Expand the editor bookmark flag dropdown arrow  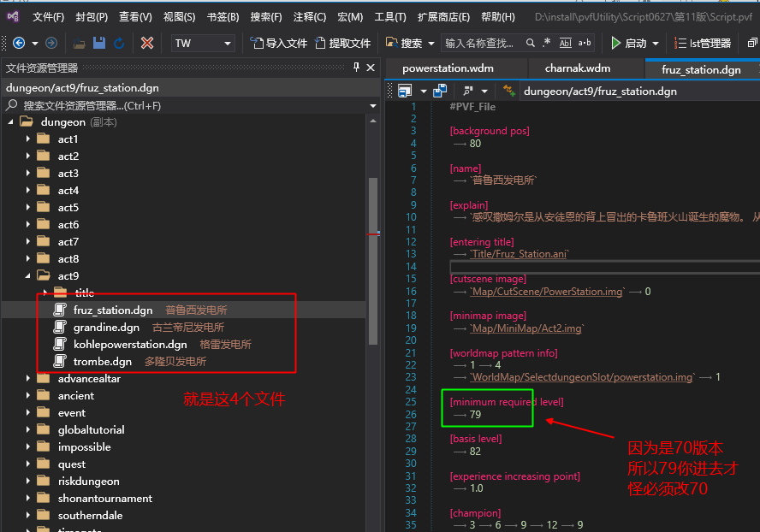[484, 91]
